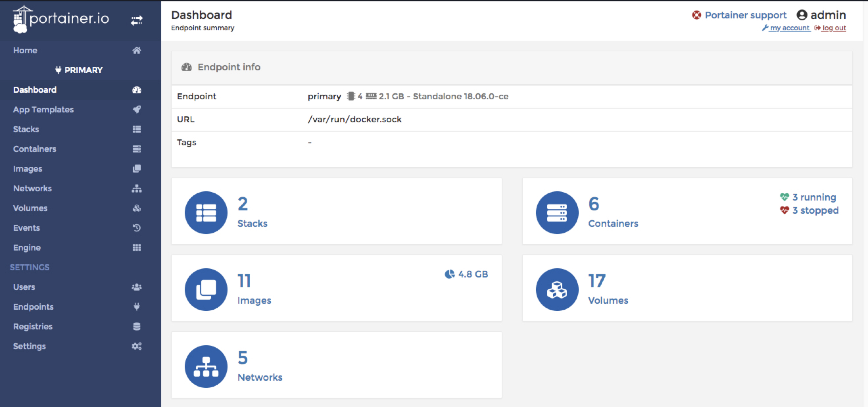
Task: Toggle the sidebar collapse arrows icon
Action: (136, 21)
